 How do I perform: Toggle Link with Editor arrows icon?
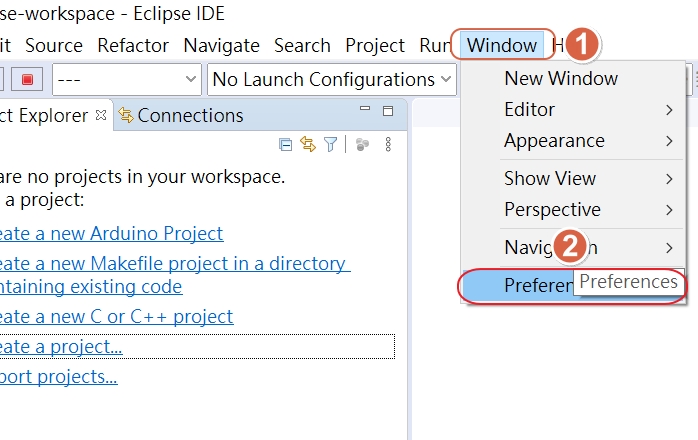click(x=308, y=144)
